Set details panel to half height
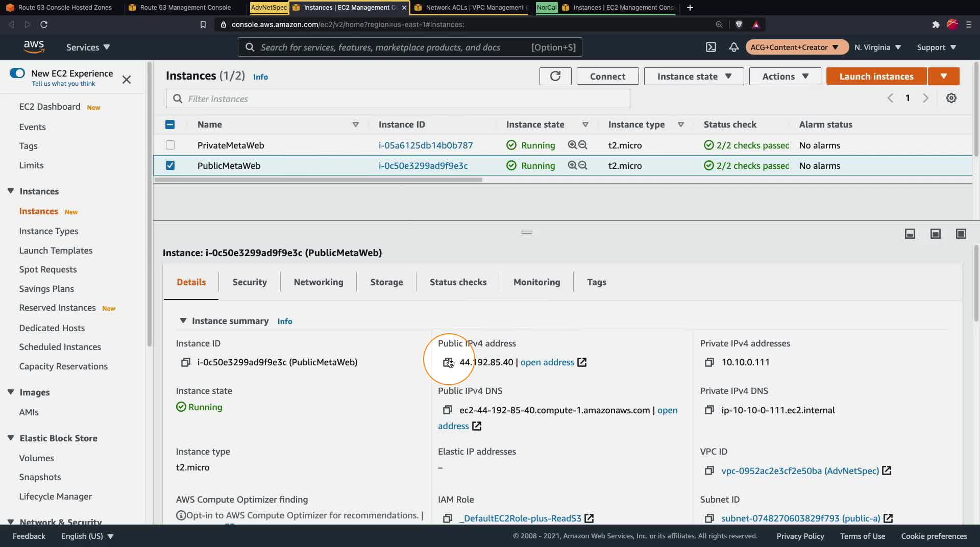This screenshot has height=547, width=980. tap(936, 234)
